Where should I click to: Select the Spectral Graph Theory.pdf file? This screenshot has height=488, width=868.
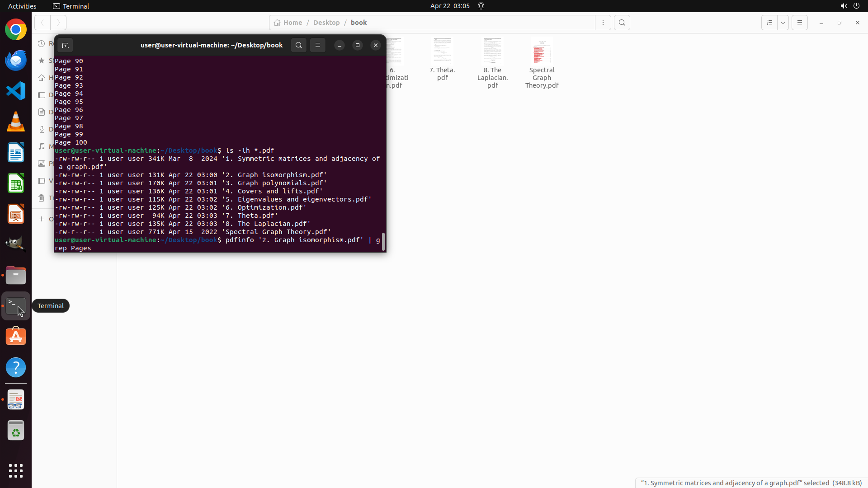click(x=542, y=63)
